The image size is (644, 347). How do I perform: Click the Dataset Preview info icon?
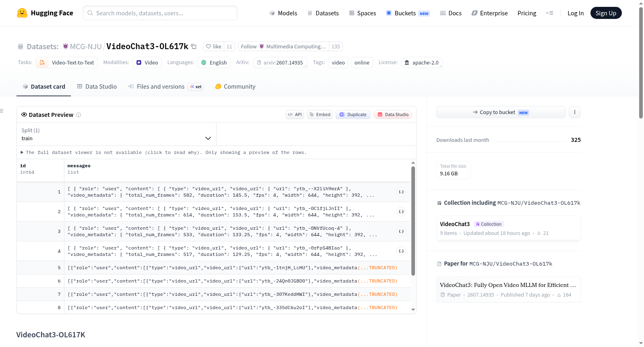(78, 115)
